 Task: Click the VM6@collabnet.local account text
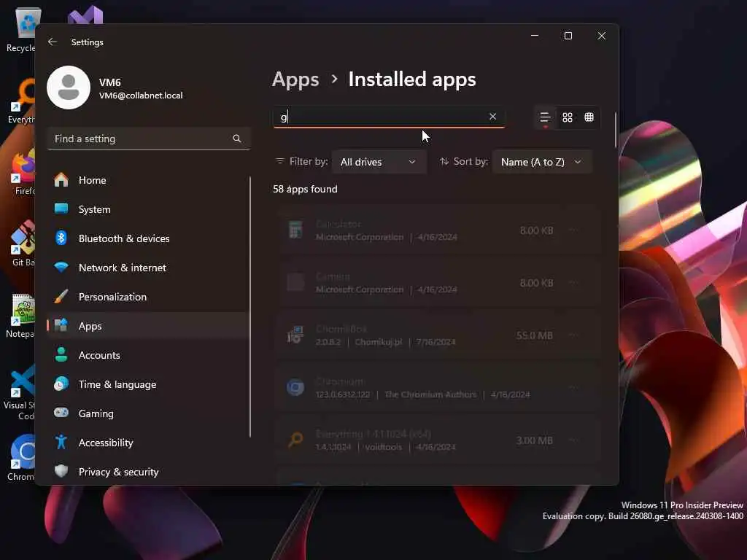[x=141, y=96]
